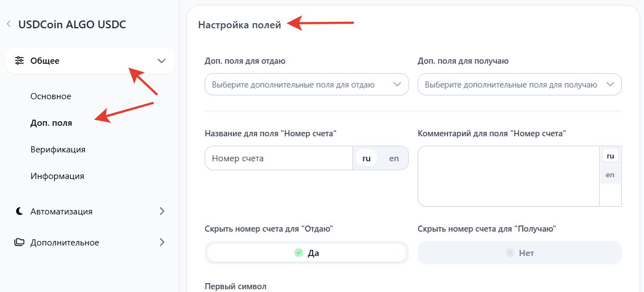Open the Основное menu item

tap(51, 96)
